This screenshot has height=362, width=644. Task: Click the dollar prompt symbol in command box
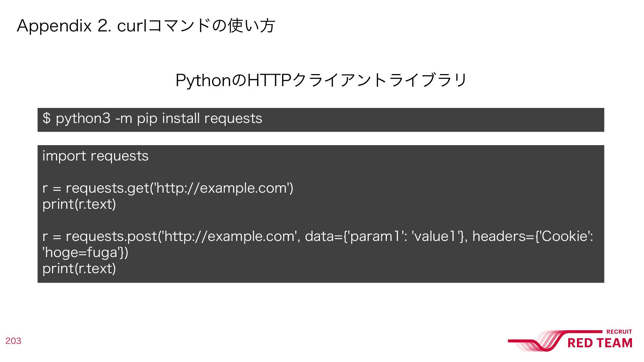47,118
